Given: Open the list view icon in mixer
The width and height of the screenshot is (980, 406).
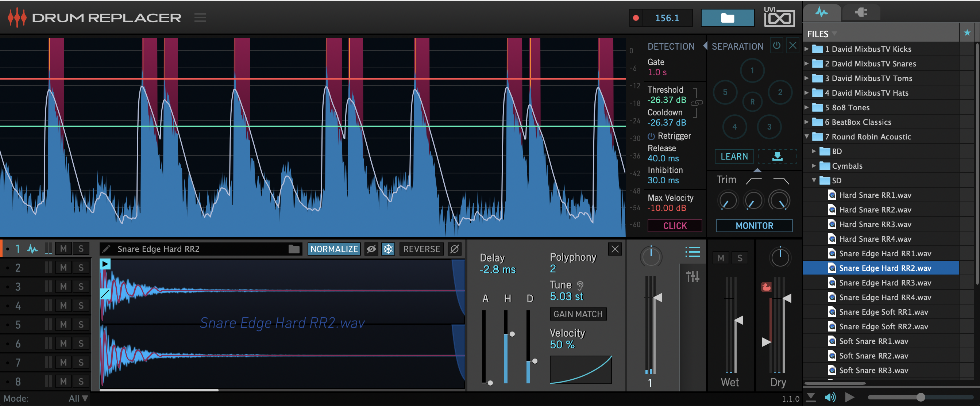Looking at the screenshot, I should pyautogui.click(x=692, y=252).
